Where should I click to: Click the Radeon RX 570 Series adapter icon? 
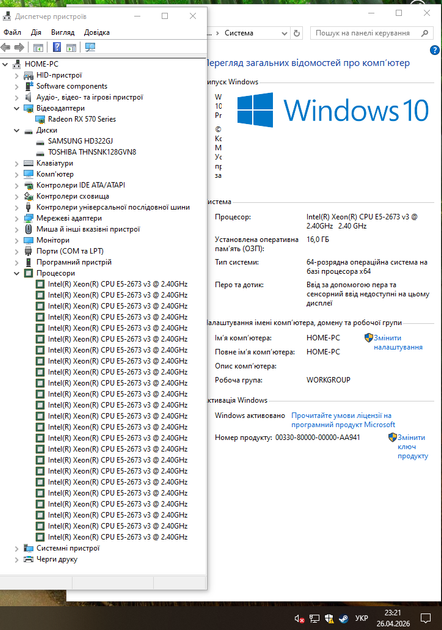(40, 119)
